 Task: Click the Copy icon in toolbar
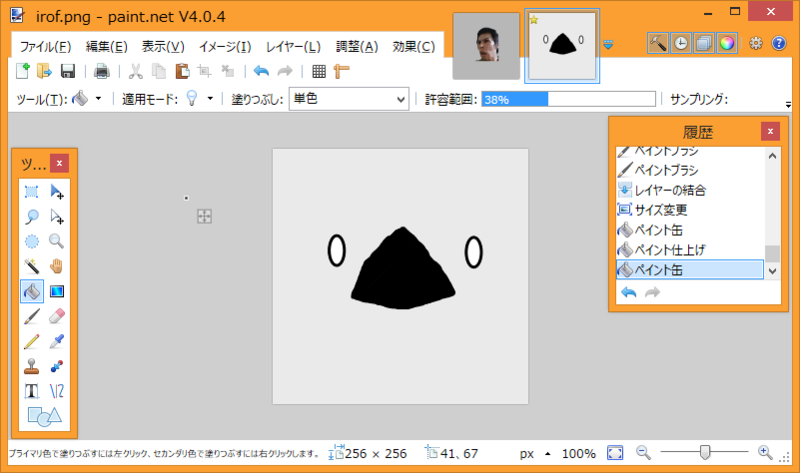[159, 71]
